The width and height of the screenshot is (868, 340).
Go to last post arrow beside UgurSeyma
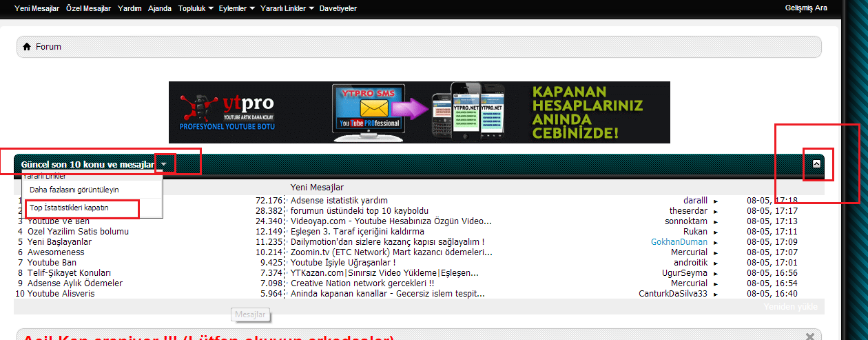715,274
